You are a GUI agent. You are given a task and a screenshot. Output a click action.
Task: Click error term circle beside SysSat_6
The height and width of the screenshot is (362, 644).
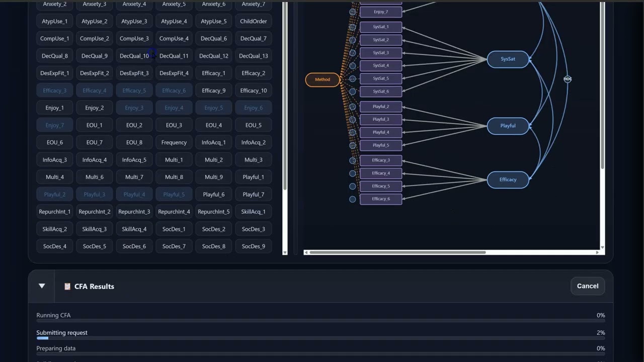pyautogui.click(x=353, y=92)
